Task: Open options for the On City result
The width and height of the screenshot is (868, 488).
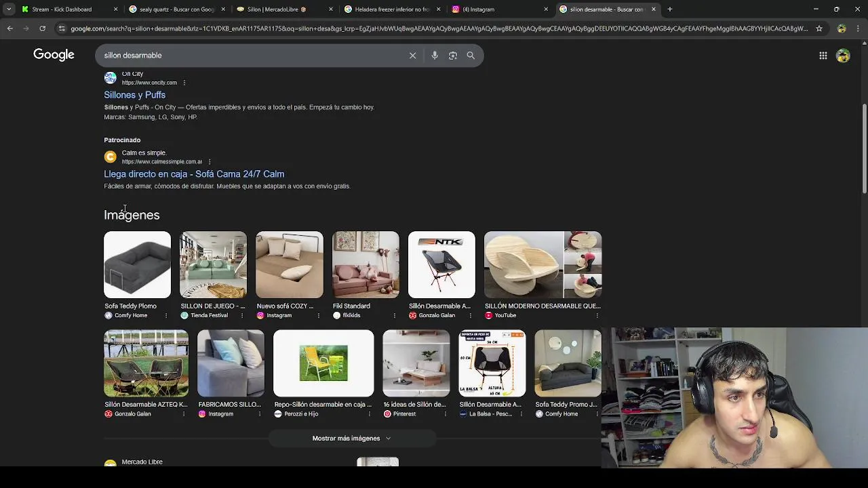Action: pos(184,83)
